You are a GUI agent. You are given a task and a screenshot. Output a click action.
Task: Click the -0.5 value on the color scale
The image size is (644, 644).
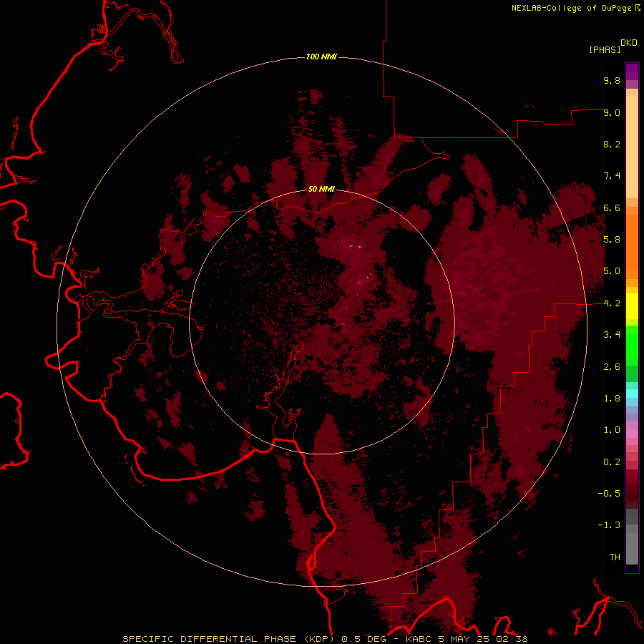click(609, 494)
